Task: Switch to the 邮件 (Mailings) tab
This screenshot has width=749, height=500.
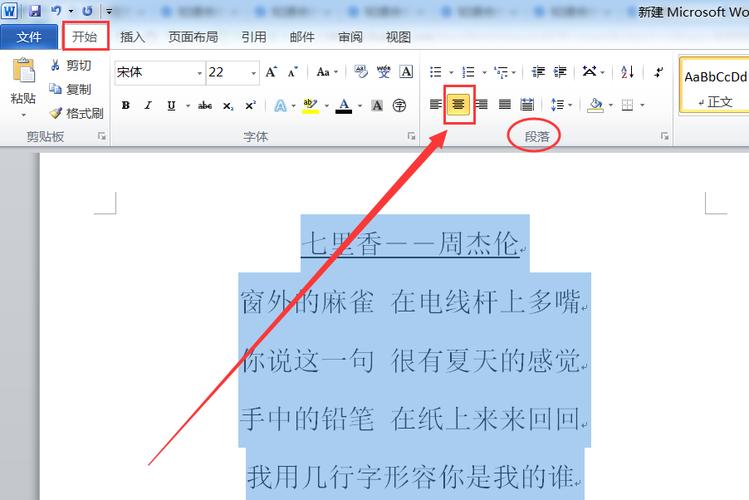Action: (302, 37)
